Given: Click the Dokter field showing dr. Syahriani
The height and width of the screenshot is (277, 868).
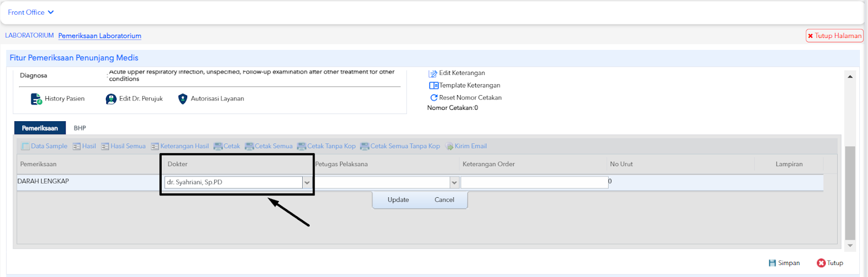Looking at the screenshot, I should coord(233,182).
